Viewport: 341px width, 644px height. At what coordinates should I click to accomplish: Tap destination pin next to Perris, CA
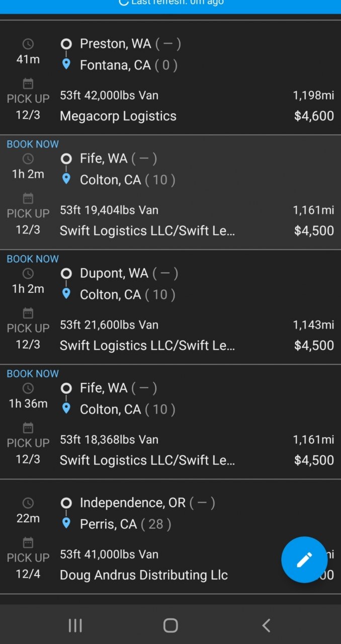pos(66,523)
